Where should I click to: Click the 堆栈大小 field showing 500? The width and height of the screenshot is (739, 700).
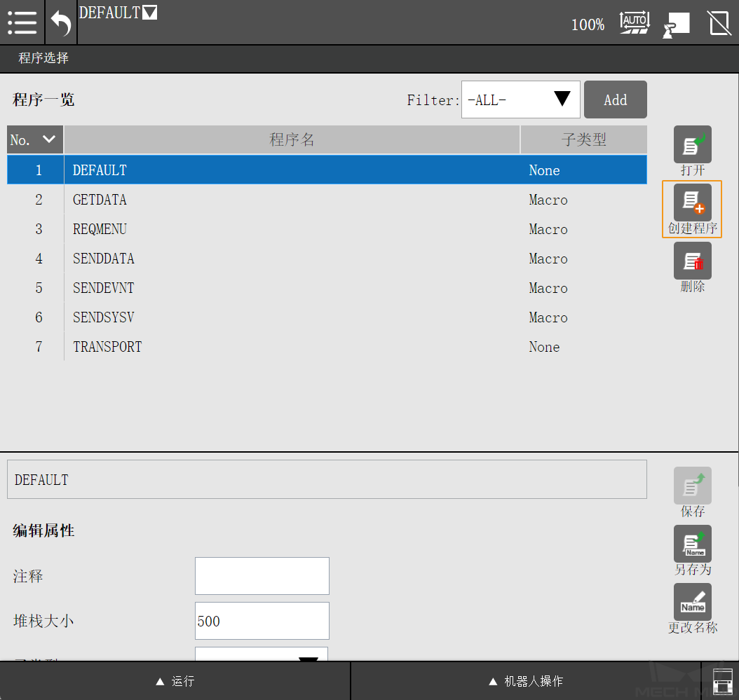tap(262, 621)
